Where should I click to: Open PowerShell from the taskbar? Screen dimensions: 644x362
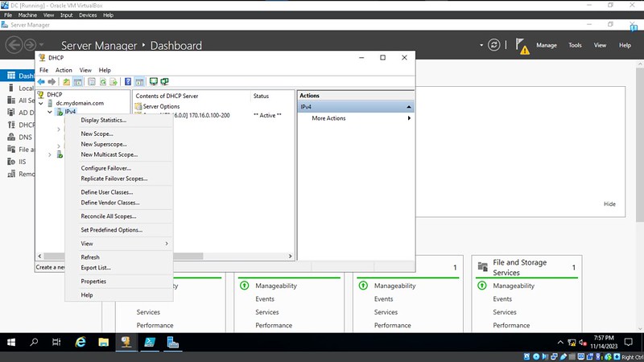click(x=150, y=342)
